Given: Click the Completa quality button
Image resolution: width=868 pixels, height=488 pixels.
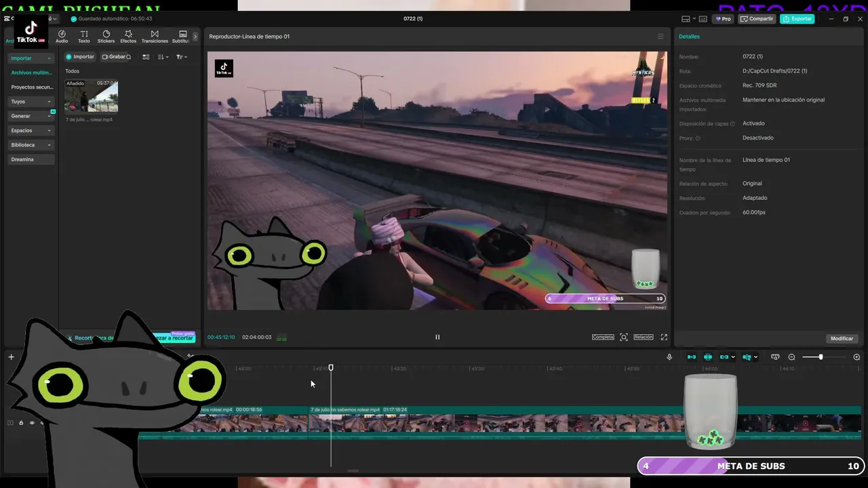Looking at the screenshot, I should 603,337.
